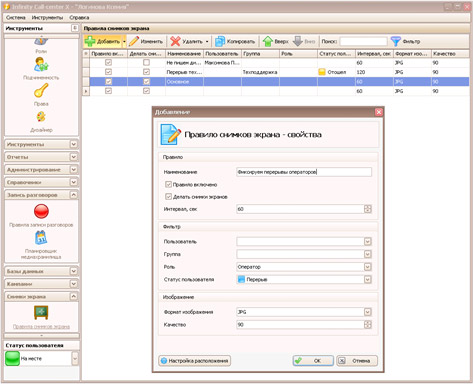This screenshot has height=384, width=473.
Task: Click the pin icon of Инструменты panel
Action: point(75,28)
